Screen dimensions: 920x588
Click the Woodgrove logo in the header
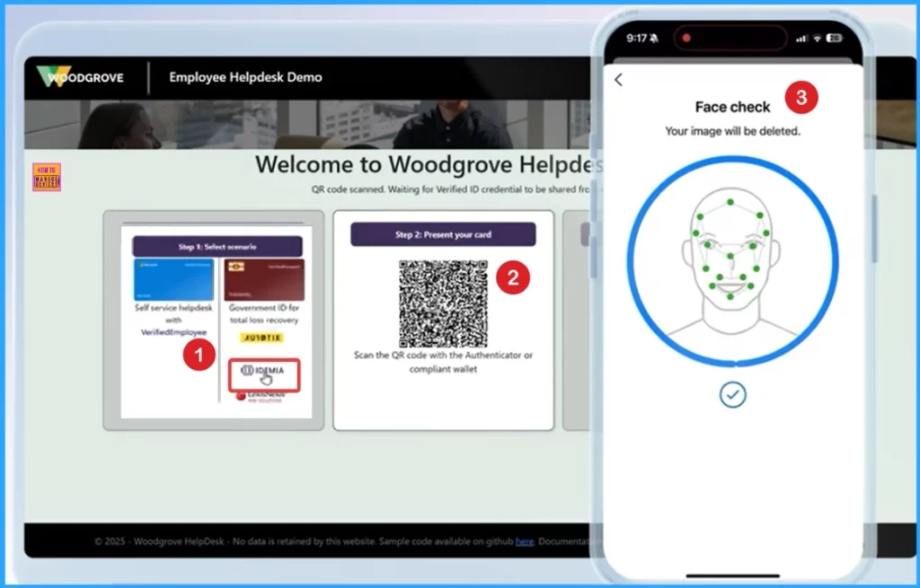point(80,77)
